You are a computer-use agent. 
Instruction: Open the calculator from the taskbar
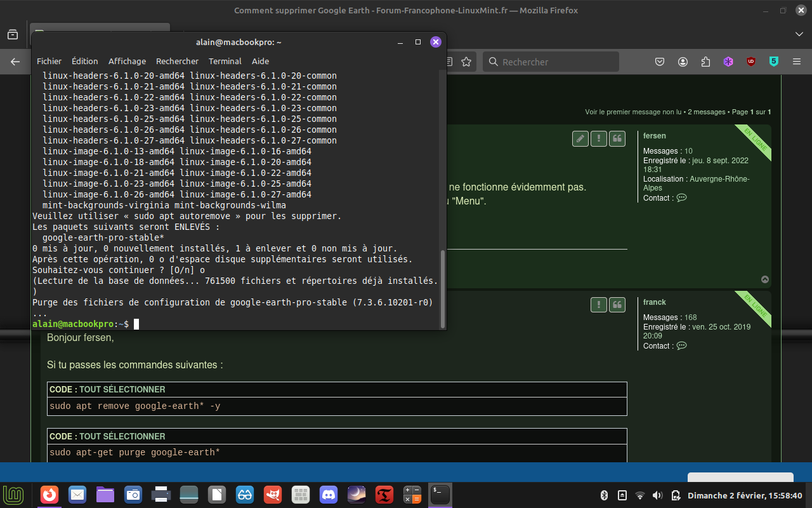pyautogui.click(x=412, y=495)
